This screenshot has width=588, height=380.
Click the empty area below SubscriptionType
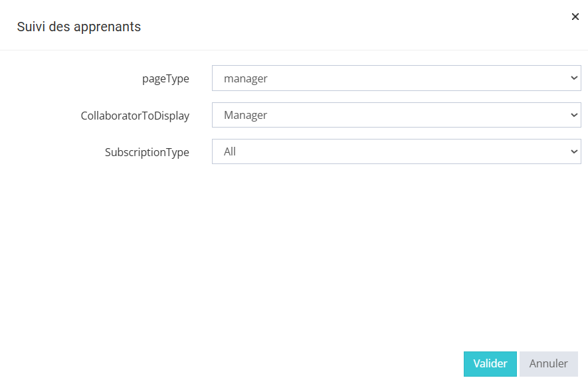pyautogui.click(x=396, y=252)
